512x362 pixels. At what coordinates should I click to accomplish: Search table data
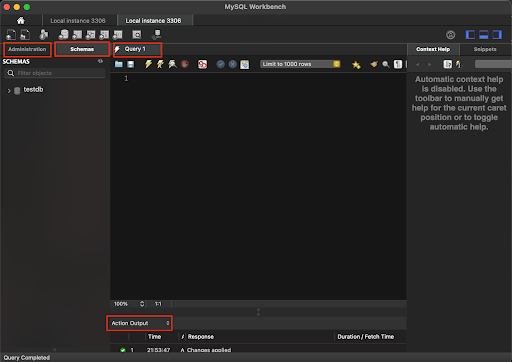point(137,34)
